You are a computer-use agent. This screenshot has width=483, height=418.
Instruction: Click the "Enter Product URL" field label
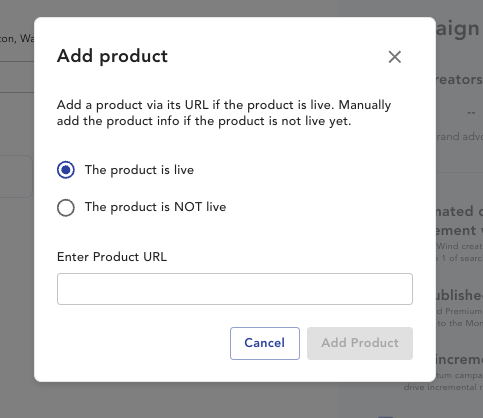click(x=112, y=257)
